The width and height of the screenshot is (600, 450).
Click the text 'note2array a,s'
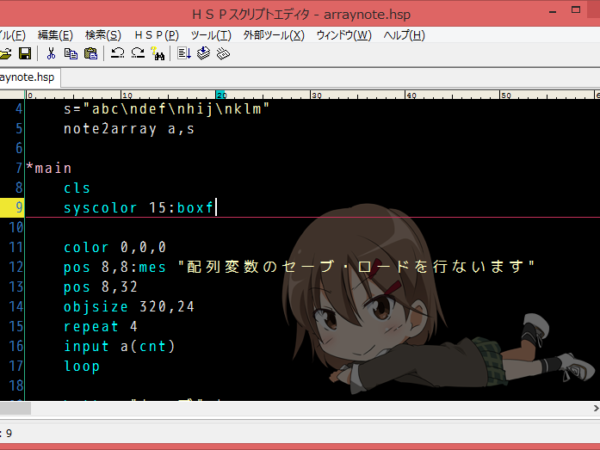pyautogui.click(x=129, y=129)
